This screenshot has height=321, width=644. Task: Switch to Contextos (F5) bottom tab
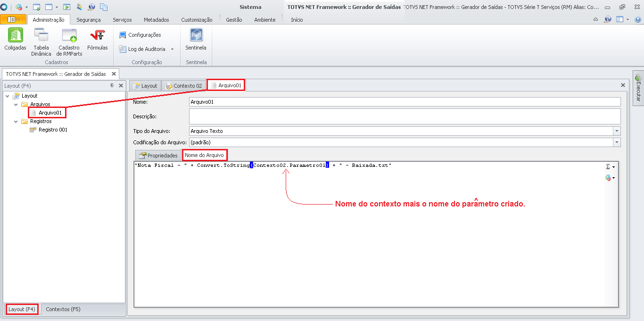(x=63, y=309)
